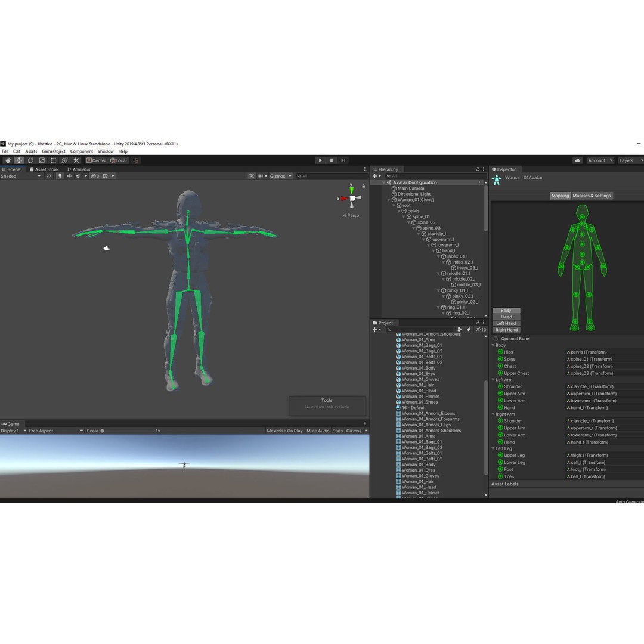
Task: Toggle Mute Audio in Game view
Action: (318, 431)
